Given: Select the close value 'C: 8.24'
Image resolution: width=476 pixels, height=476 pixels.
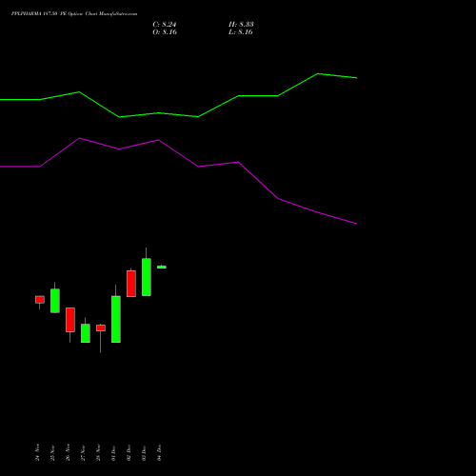Looking at the screenshot, I should pos(165,25).
